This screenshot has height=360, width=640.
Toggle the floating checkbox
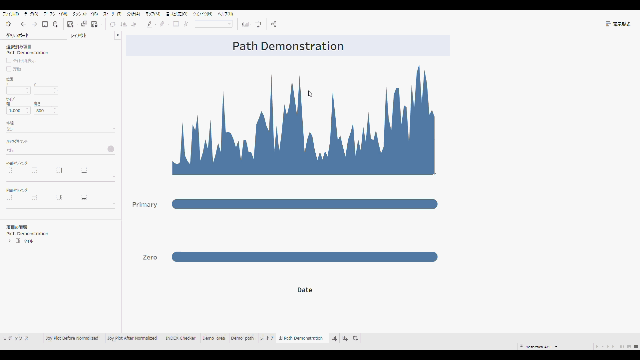coord(9,69)
